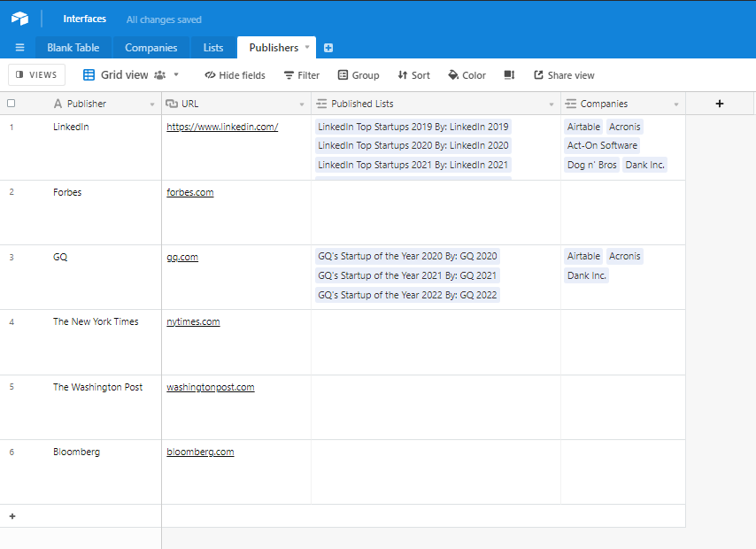The height and width of the screenshot is (549, 756).
Task: Open the linkedin.com URL link
Action: (x=222, y=127)
